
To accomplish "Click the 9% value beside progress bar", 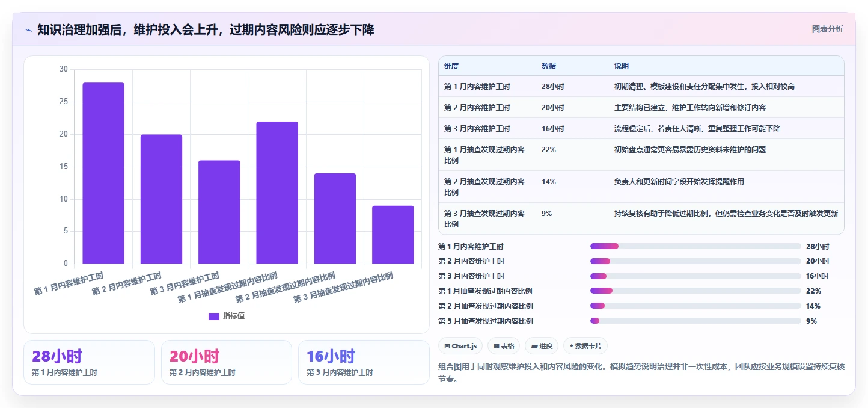I will pos(811,321).
